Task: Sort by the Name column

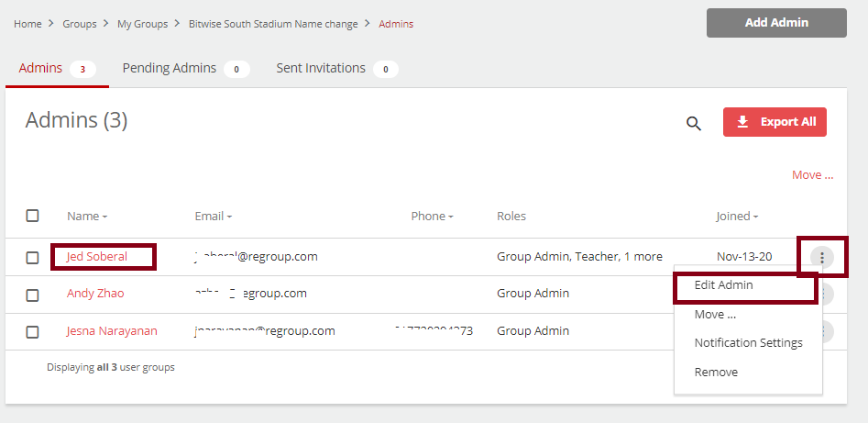Action: (x=87, y=217)
